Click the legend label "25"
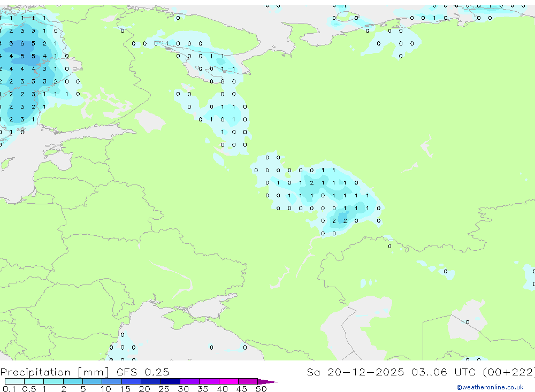This screenshot has width=535, height=392. [x=164, y=389]
